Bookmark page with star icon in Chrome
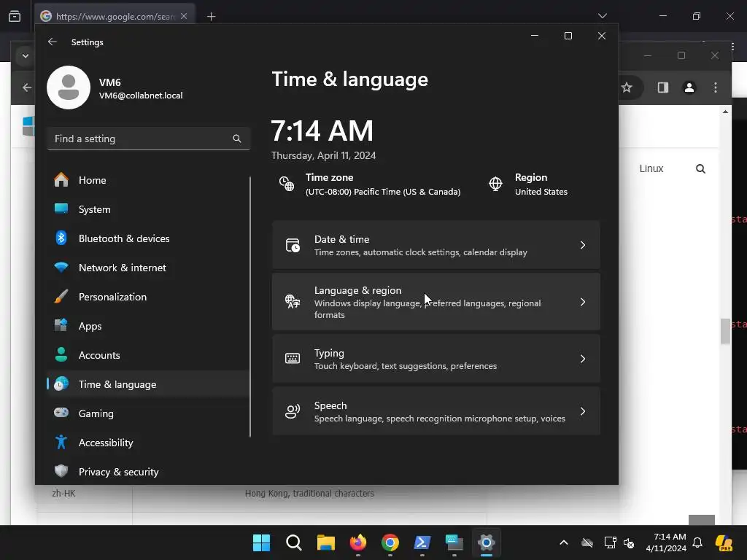The height and width of the screenshot is (560, 747). point(627,87)
